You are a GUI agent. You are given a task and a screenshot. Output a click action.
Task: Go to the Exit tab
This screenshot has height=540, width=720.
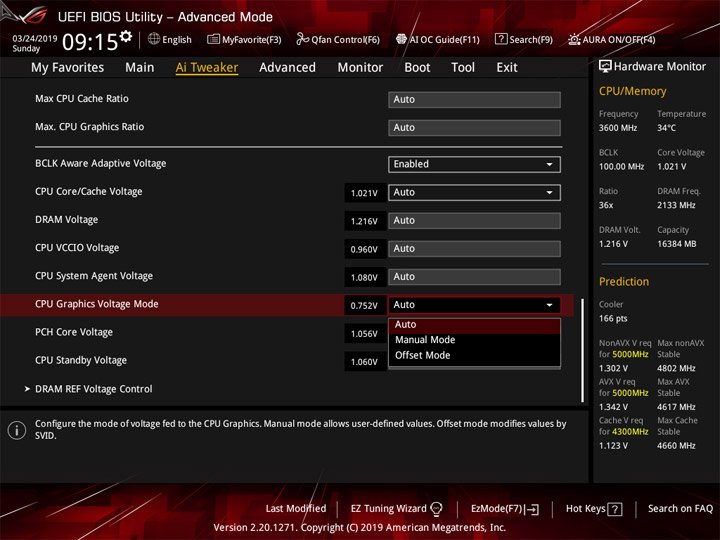pyautogui.click(x=507, y=68)
